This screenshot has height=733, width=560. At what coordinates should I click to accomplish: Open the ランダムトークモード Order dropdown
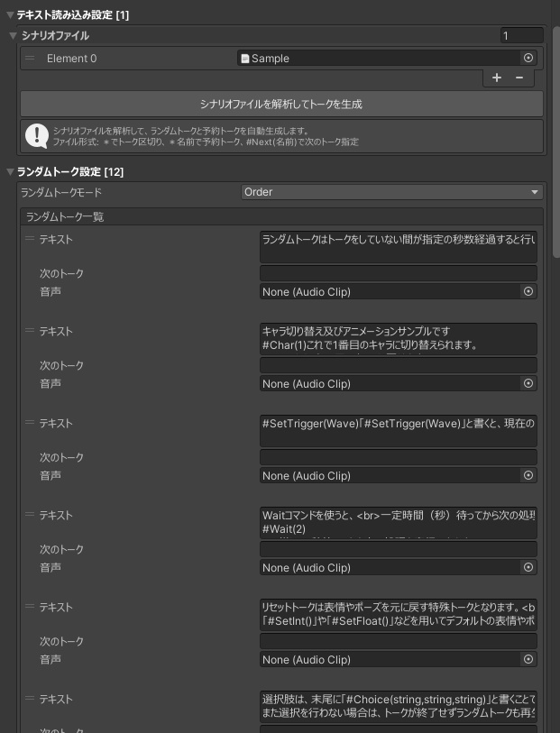click(x=391, y=192)
